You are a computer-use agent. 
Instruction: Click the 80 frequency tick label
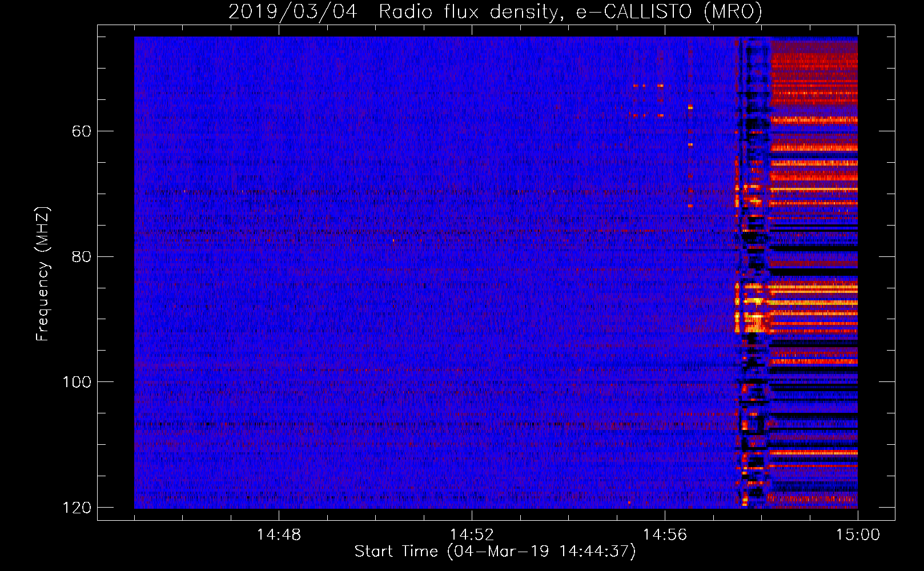tap(82, 256)
